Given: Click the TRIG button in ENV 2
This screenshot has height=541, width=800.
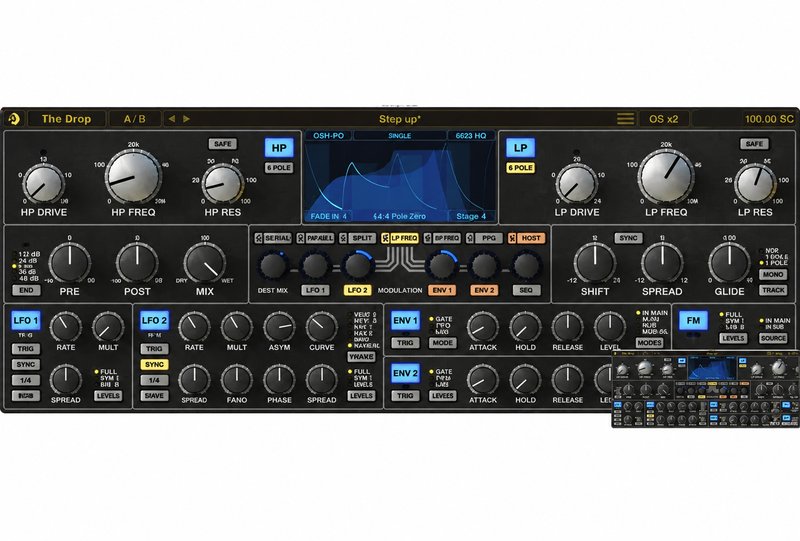Looking at the screenshot, I should (406, 396).
